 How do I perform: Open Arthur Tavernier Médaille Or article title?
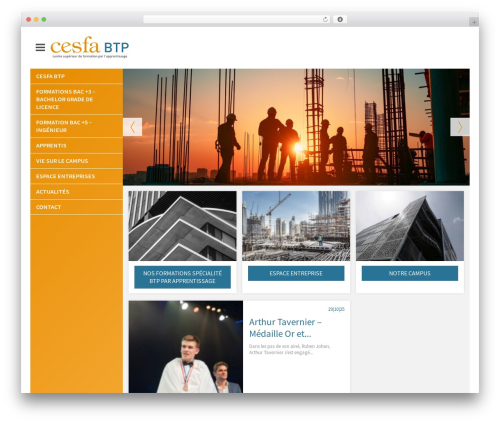pyautogui.click(x=285, y=328)
